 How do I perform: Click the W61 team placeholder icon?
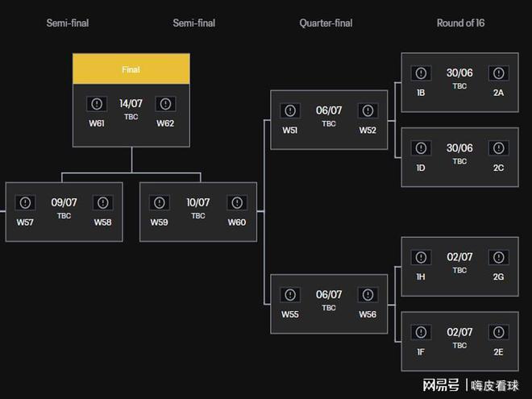(97, 104)
